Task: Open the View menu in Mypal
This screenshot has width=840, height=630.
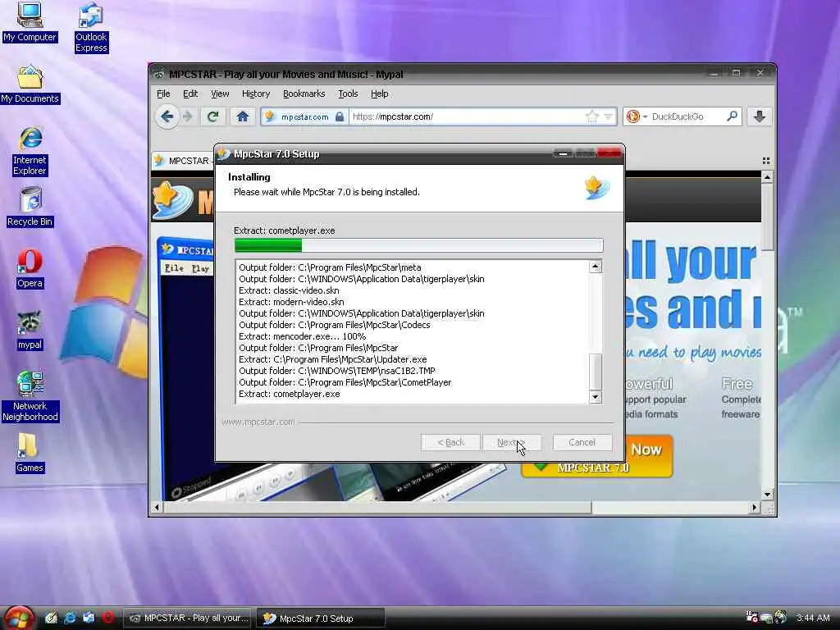Action: [220, 94]
